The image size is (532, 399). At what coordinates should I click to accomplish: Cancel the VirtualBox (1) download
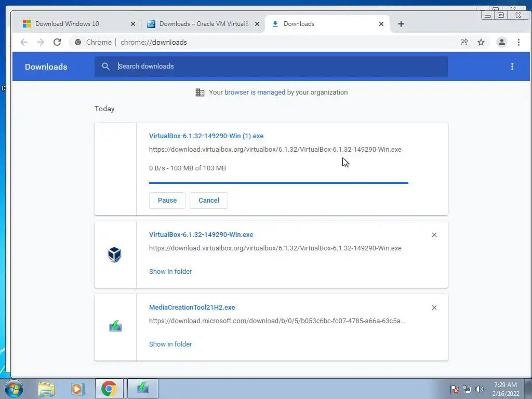pyautogui.click(x=209, y=201)
